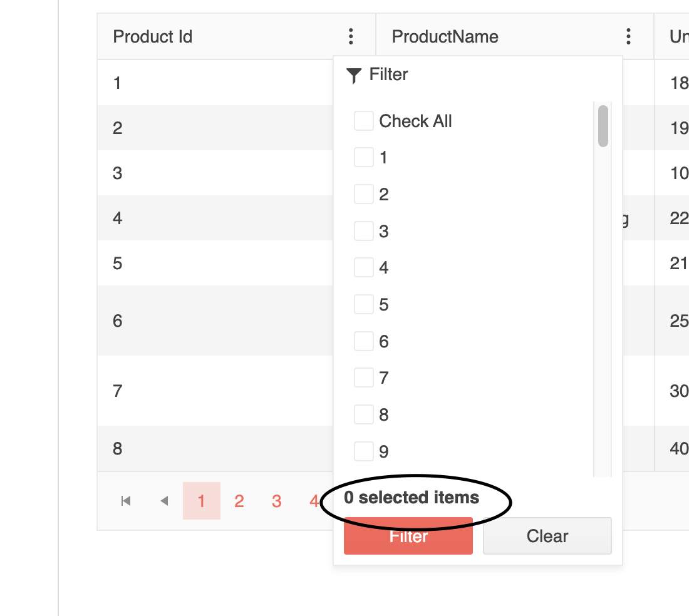
Task: Go to page 2
Action: pyautogui.click(x=239, y=501)
